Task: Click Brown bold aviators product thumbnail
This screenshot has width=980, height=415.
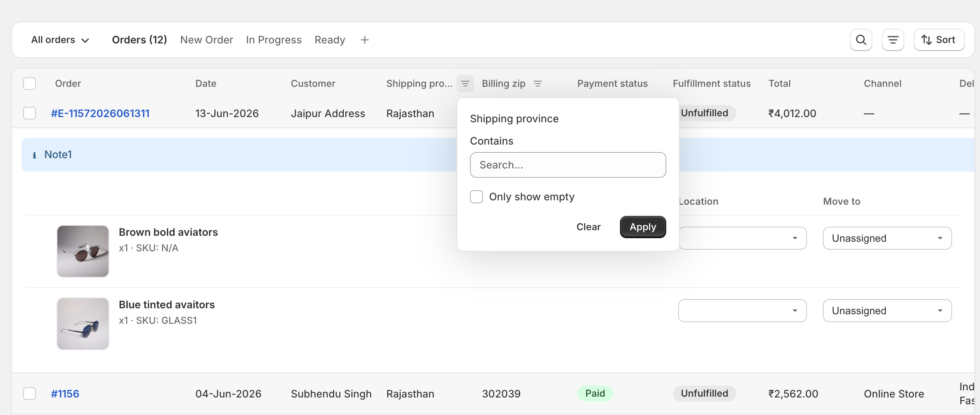Action: 83,251
